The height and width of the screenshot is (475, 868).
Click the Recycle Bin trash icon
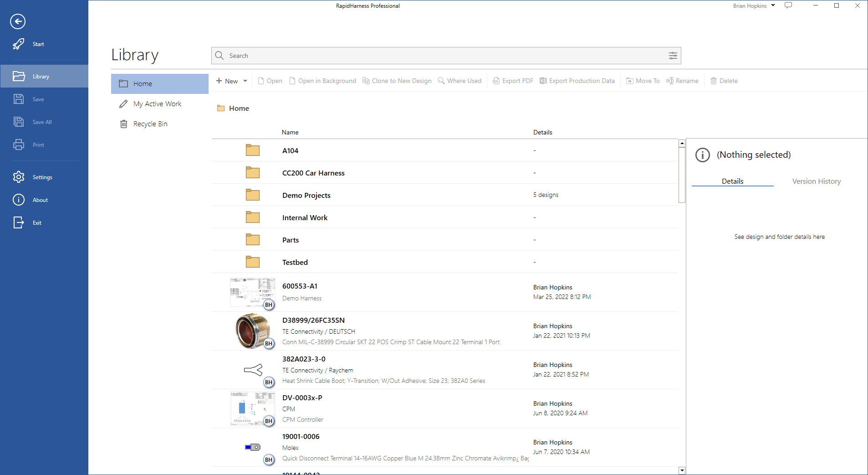123,124
